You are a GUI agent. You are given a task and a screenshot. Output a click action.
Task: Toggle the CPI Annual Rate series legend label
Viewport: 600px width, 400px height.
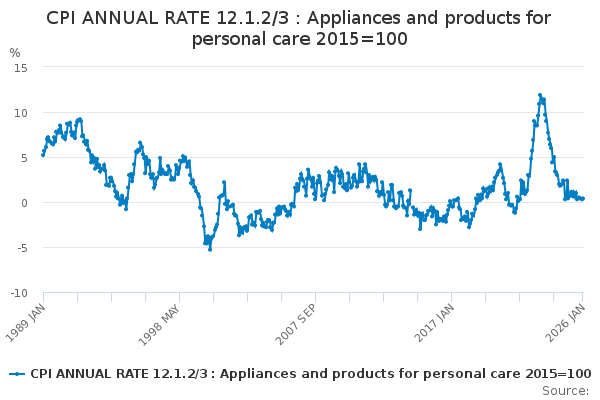(x=310, y=374)
